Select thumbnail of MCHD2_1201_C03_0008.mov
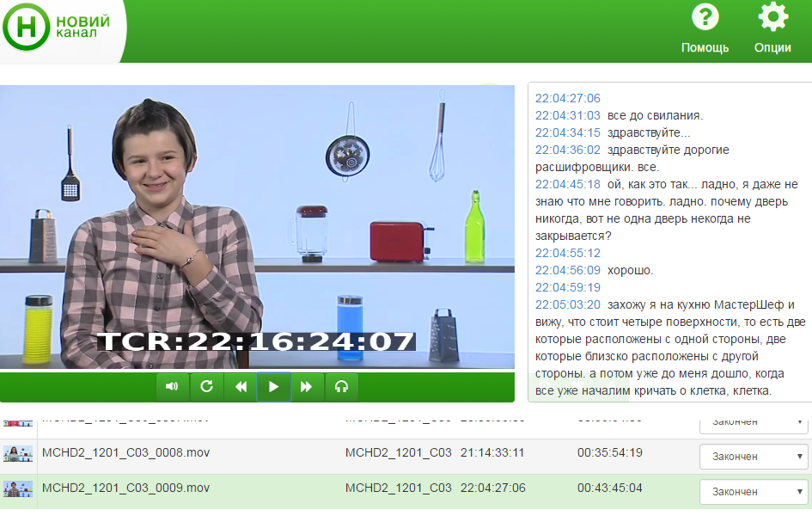The height and width of the screenshot is (522, 812). (18, 454)
